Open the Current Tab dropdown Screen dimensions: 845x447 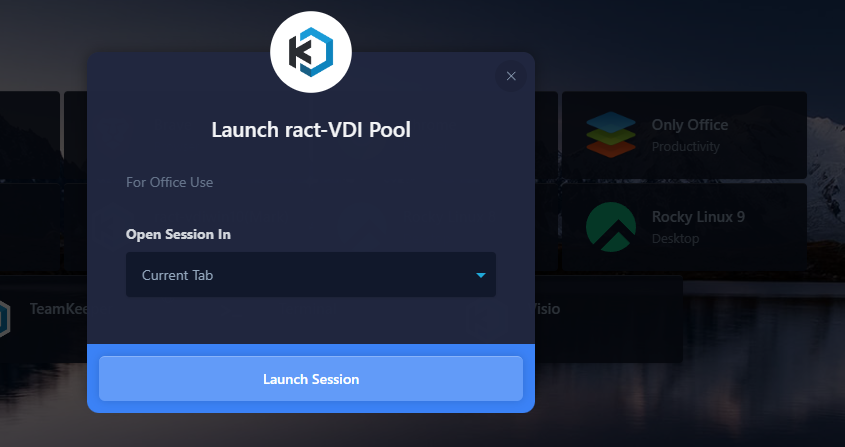[x=311, y=274]
